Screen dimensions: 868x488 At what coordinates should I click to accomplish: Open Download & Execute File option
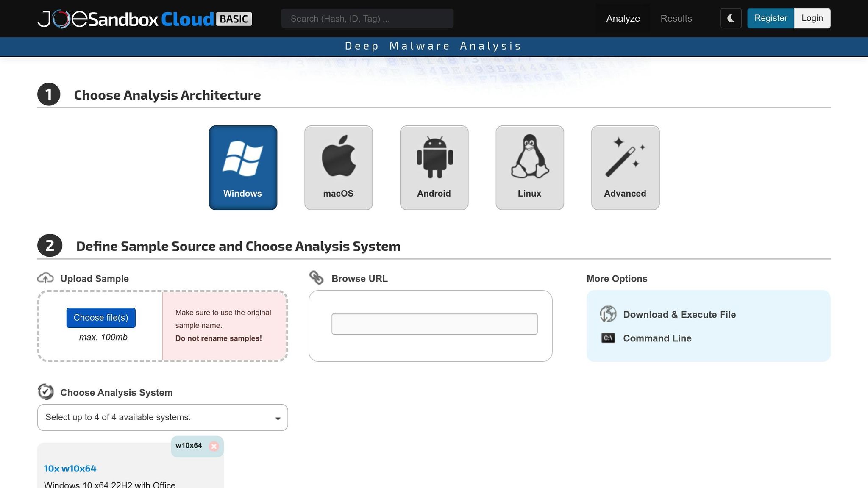[x=679, y=314]
